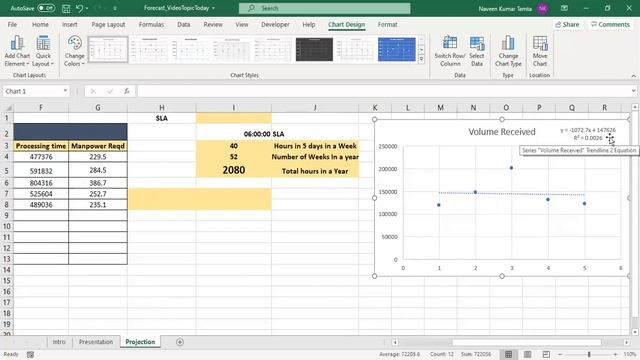Open the Ribbon Display Options icon
This screenshot has width=640, height=360.
tap(564, 8)
